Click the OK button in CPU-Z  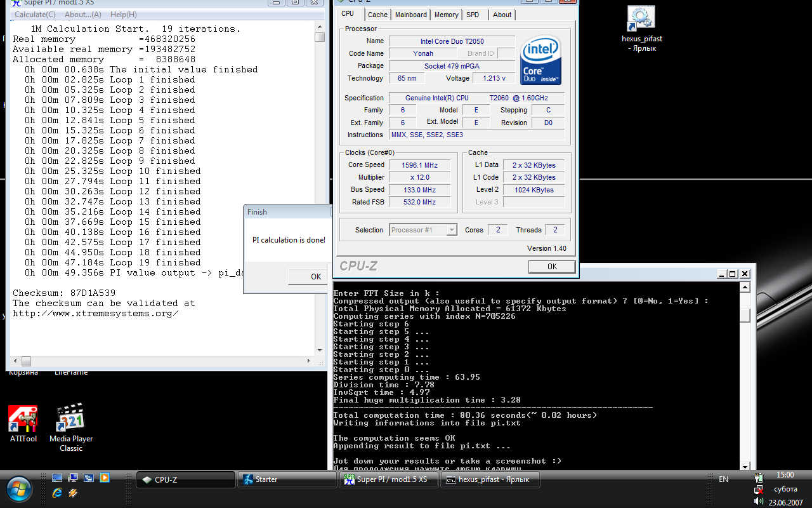552,267
